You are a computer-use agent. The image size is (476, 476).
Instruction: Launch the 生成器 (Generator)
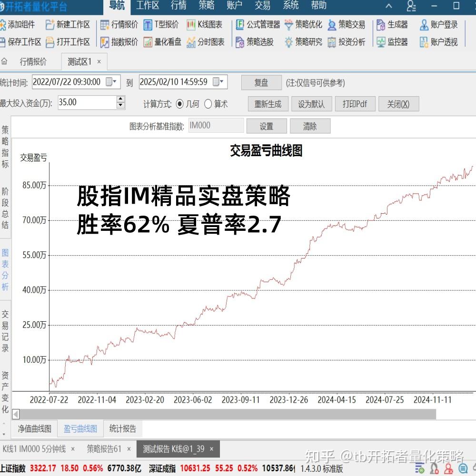click(x=393, y=25)
